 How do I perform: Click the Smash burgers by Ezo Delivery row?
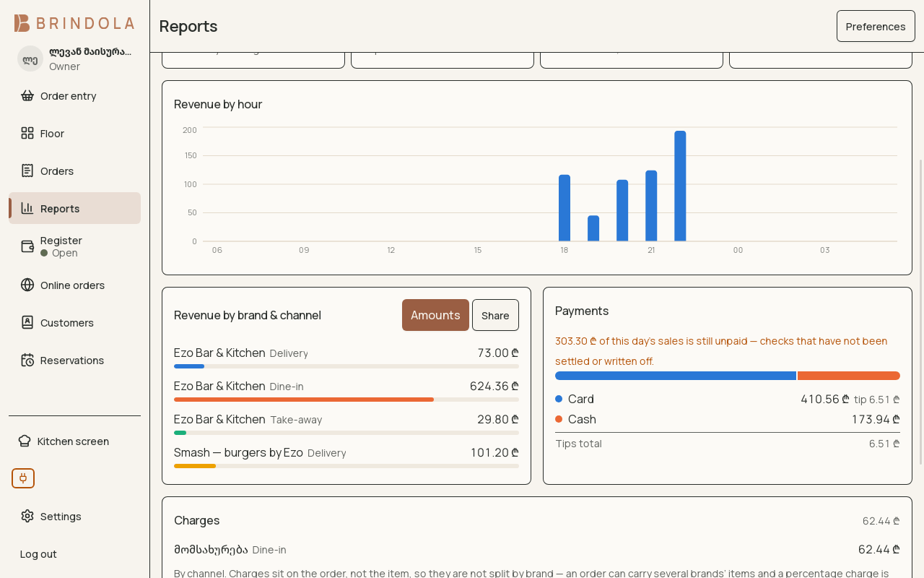point(346,457)
